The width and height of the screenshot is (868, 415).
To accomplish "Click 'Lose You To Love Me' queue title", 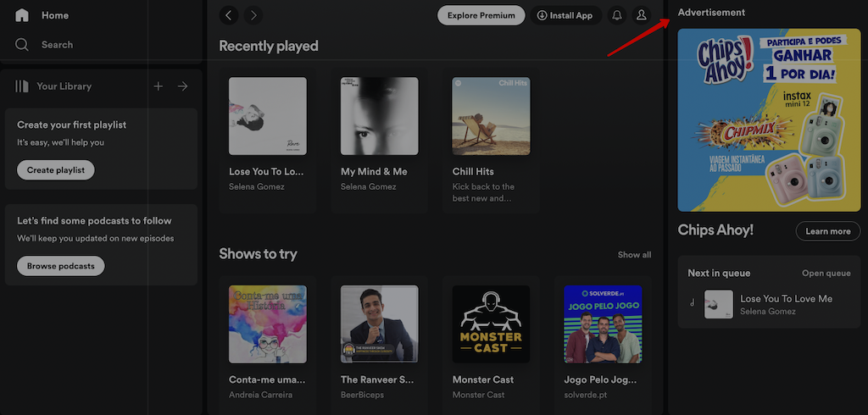I will click(787, 299).
